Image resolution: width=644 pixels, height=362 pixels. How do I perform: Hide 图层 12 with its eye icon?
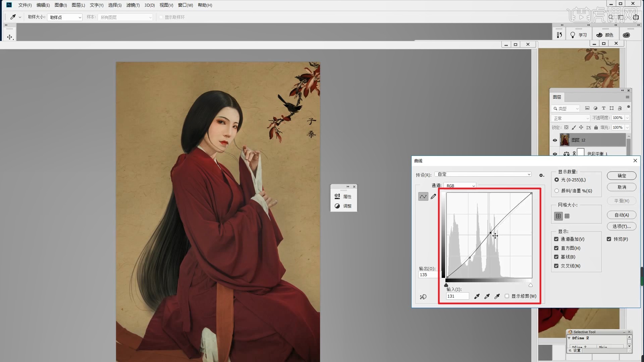[555, 140]
